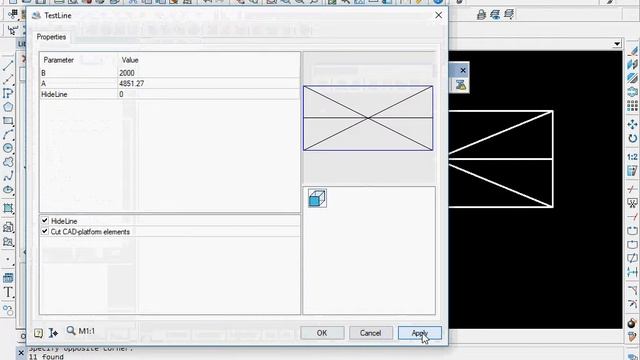This screenshot has width=640, height=360.
Task: Click the crossed rectangle preview thumbnail
Action: tap(368, 118)
